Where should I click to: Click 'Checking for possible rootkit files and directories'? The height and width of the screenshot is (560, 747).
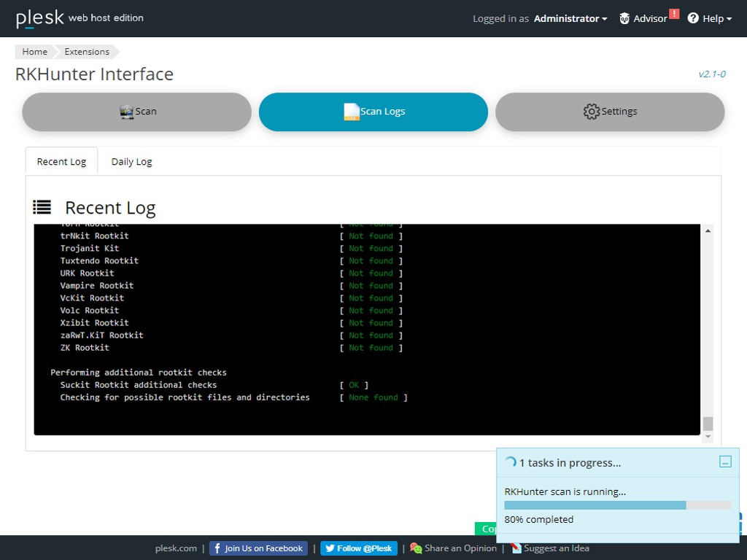[x=185, y=397]
